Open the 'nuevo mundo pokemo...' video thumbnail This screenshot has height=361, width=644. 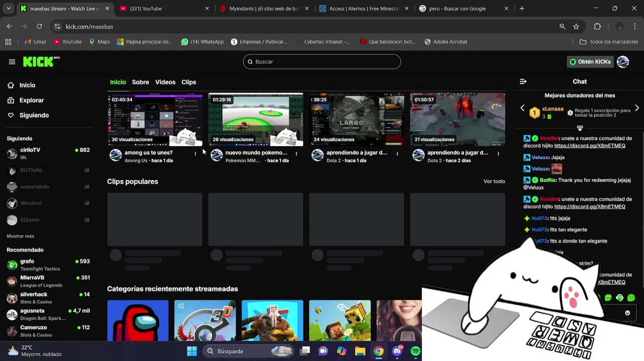[x=255, y=119]
